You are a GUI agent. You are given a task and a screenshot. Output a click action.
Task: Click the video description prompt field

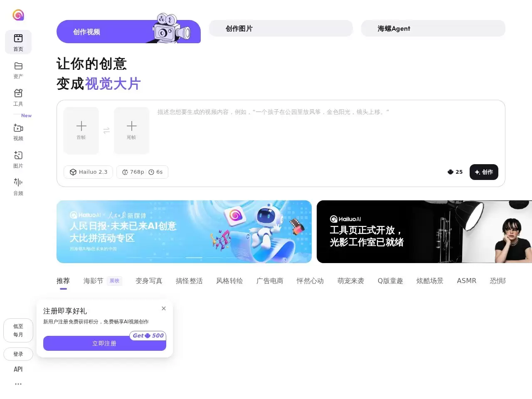pos(327,131)
